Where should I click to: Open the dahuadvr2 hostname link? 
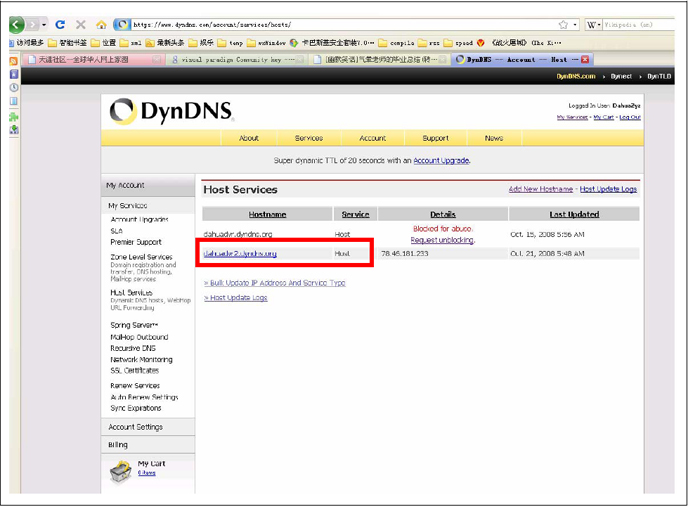(240, 254)
